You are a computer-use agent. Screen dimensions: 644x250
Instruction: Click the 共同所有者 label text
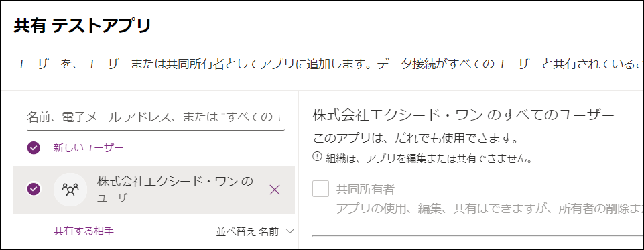365,189
